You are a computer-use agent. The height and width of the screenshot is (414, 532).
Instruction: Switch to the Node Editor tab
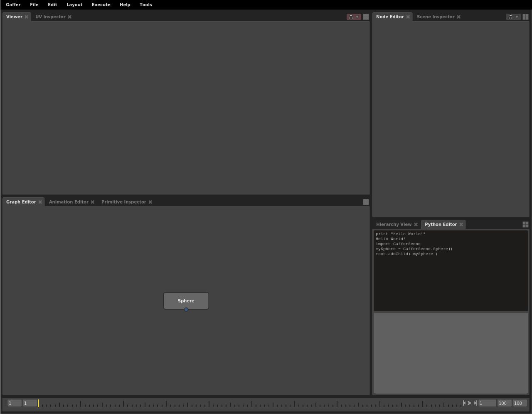coord(390,17)
